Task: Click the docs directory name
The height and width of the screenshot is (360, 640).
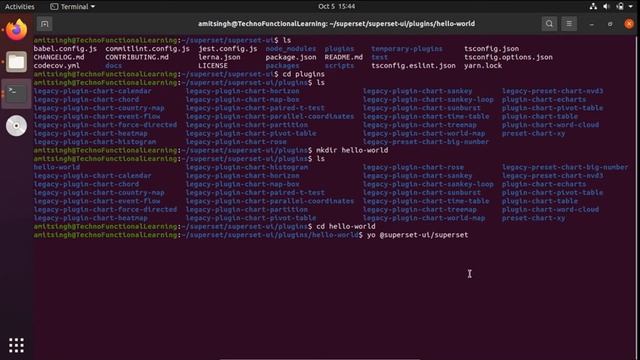Action: point(113,66)
